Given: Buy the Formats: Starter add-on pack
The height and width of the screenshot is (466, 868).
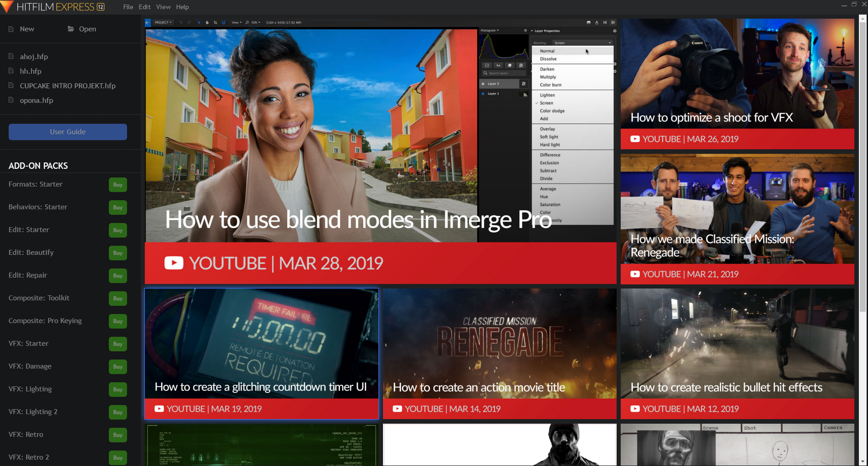Looking at the screenshot, I should pos(117,184).
